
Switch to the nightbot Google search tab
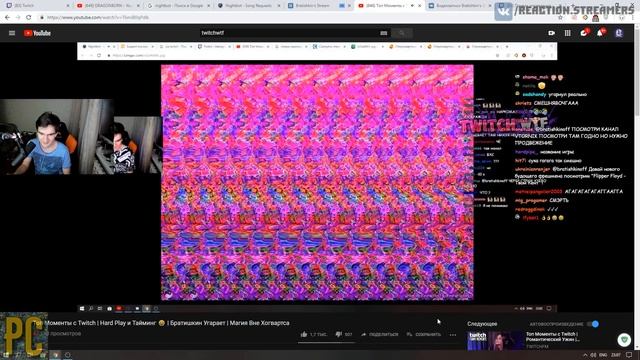click(x=178, y=6)
